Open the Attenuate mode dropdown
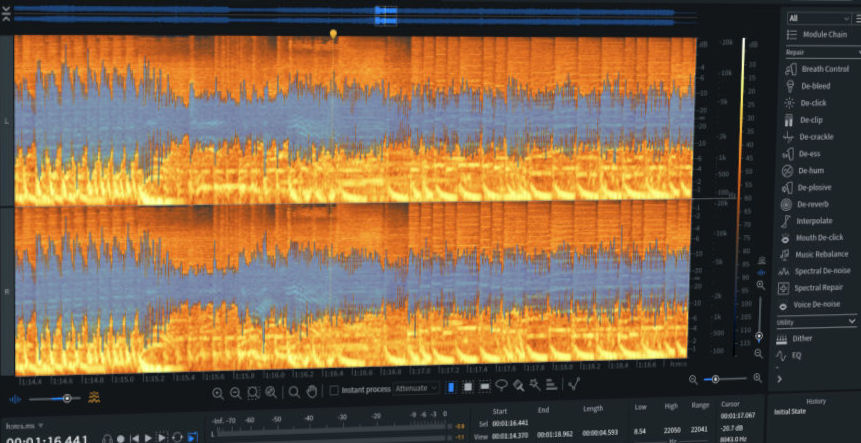 point(416,388)
